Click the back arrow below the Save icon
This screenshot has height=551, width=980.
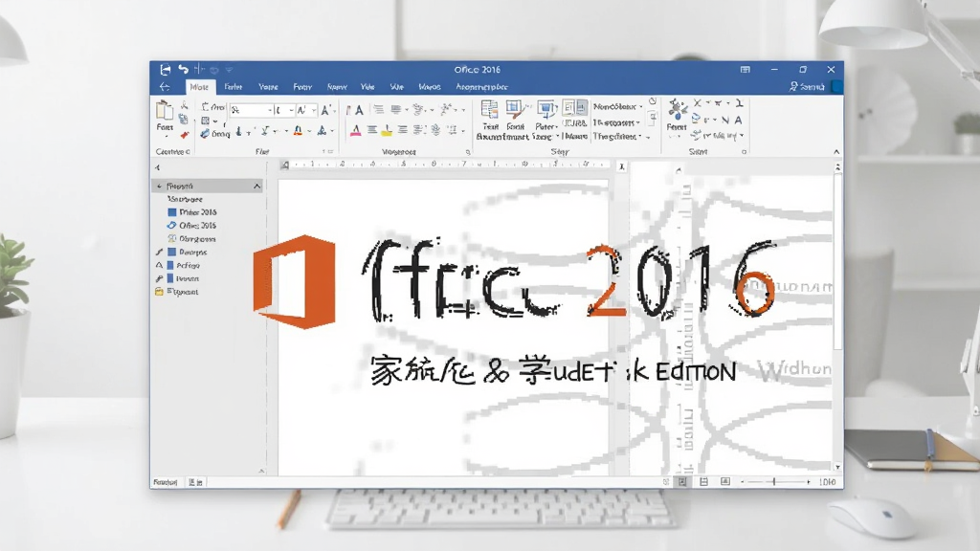pos(165,87)
